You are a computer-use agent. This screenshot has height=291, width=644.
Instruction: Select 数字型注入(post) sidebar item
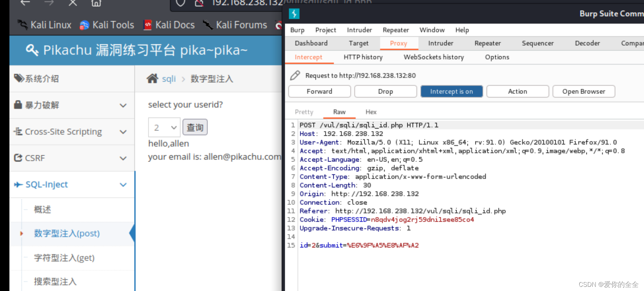tap(67, 233)
